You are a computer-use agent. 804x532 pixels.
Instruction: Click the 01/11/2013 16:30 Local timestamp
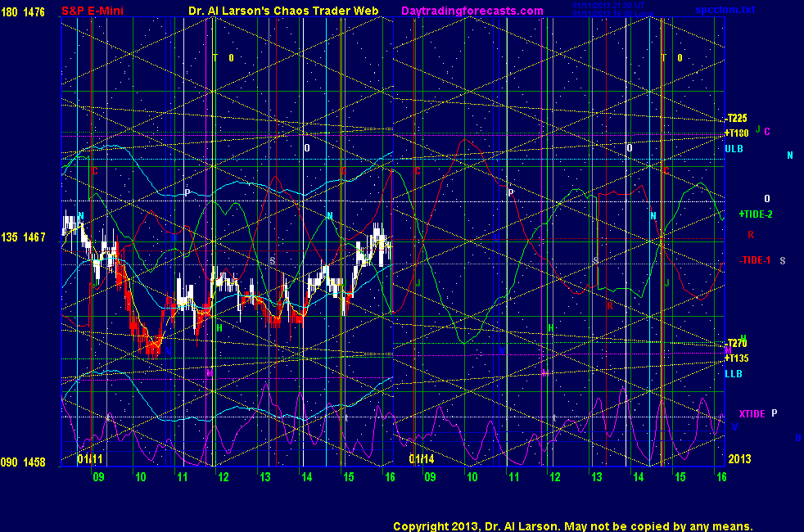(x=613, y=13)
